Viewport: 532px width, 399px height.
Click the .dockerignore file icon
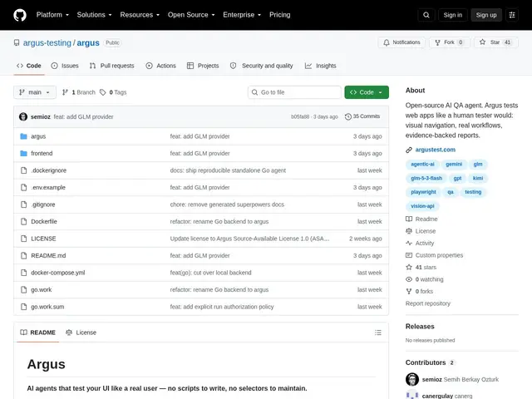pyautogui.click(x=23, y=170)
